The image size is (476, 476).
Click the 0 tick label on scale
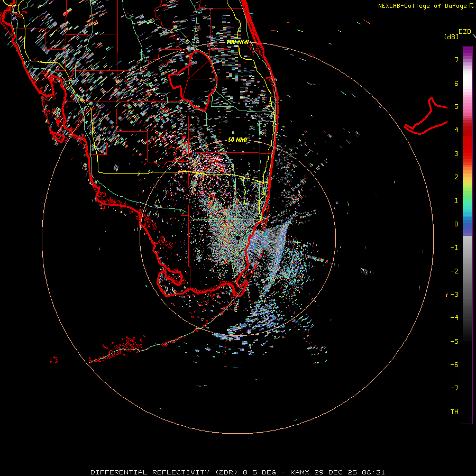tap(456, 224)
